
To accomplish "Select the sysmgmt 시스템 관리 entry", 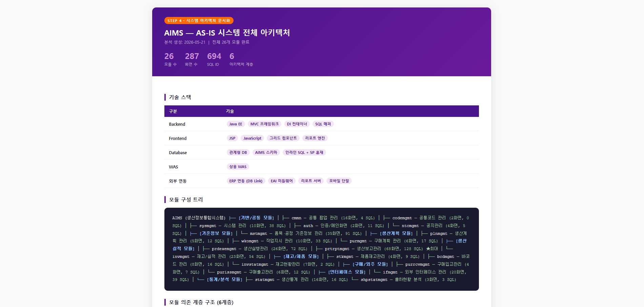I will [x=242, y=226].
